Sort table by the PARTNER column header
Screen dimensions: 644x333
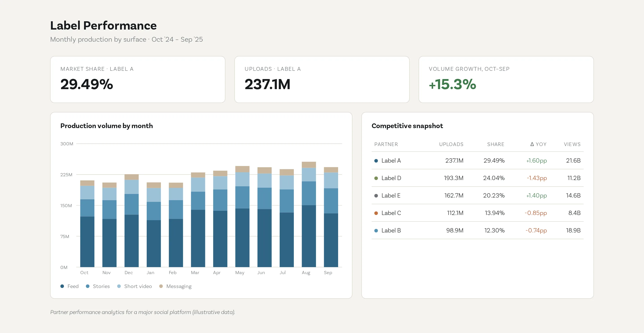(x=386, y=144)
